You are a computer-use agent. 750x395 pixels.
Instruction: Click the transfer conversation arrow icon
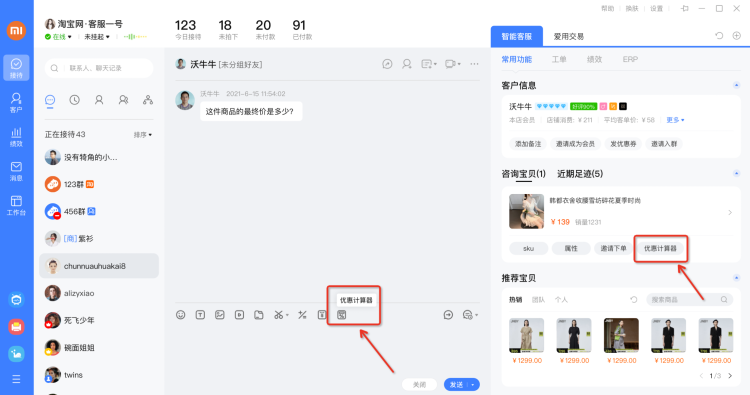click(x=448, y=315)
